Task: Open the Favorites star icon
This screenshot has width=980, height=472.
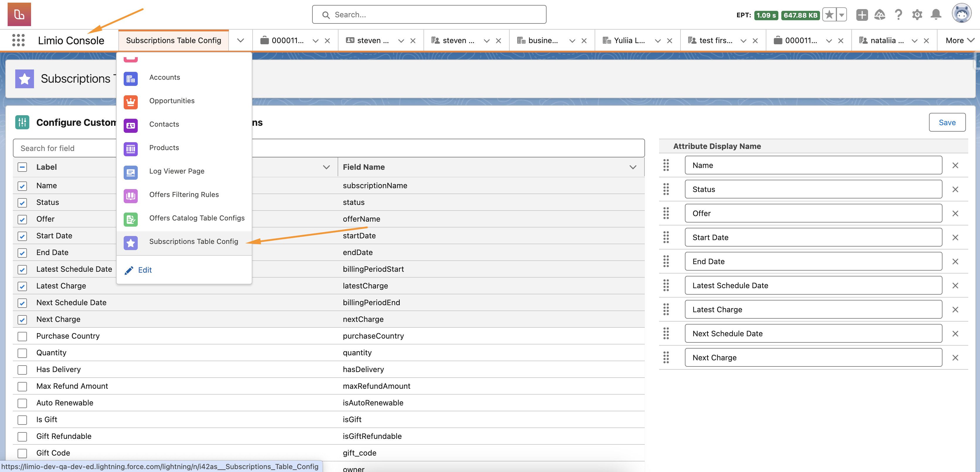Action: [829, 15]
